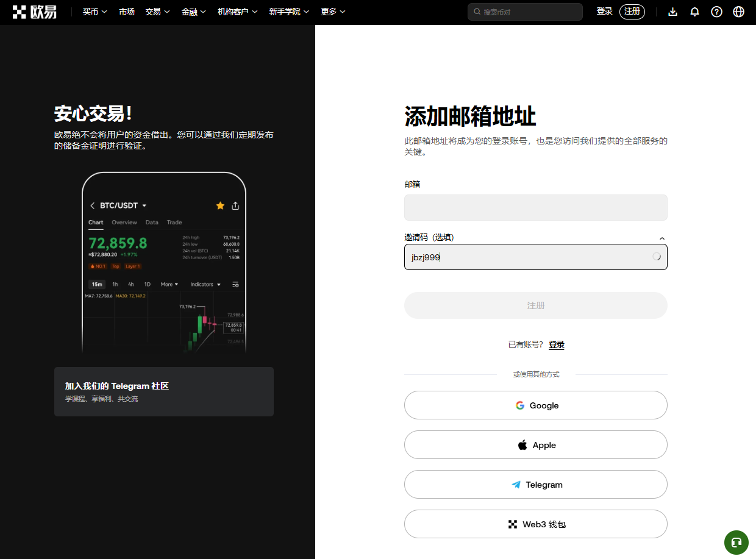Image resolution: width=756 pixels, height=559 pixels.
Task: Click the 添加邮箱地址 heading
Action: click(470, 116)
